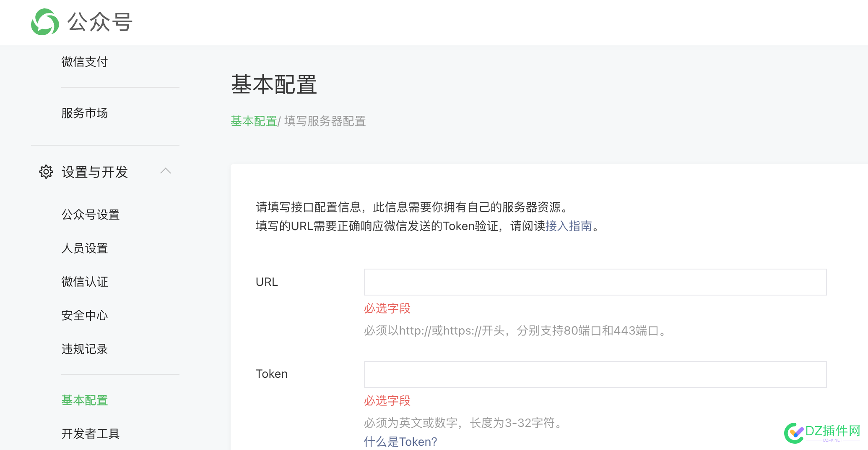Image resolution: width=868 pixels, height=450 pixels.
Task: Focus the Token input field
Action: (x=595, y=374)
